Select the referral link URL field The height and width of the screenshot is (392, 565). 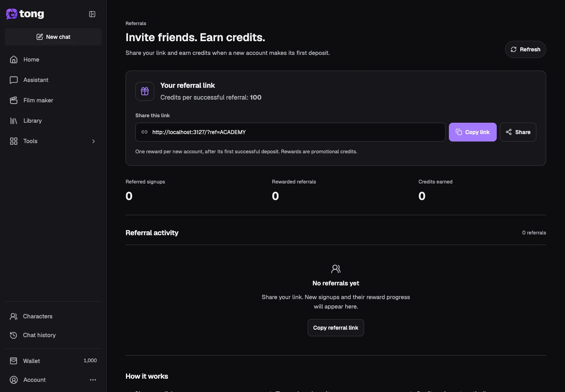pos(290,132)
